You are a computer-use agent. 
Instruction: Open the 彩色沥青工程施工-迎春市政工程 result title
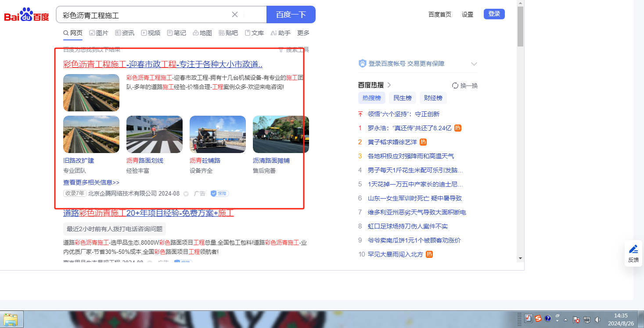pyautogui.click(x=163, y=64)
